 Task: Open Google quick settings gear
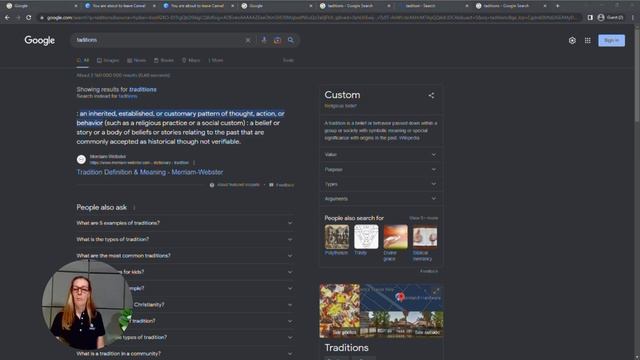tap(572, 40)
